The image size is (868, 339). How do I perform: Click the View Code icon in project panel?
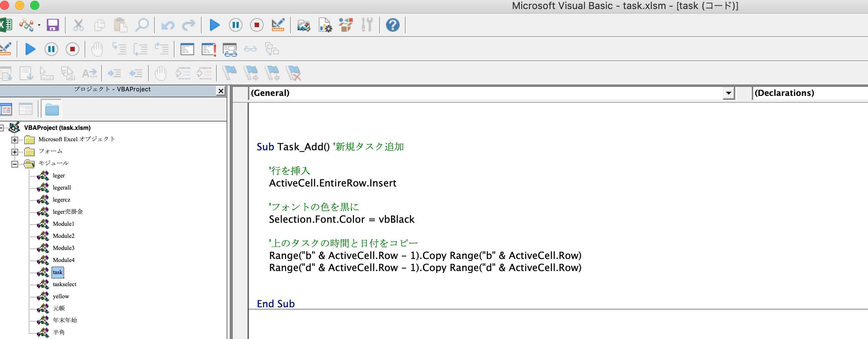tap(6, 109)
